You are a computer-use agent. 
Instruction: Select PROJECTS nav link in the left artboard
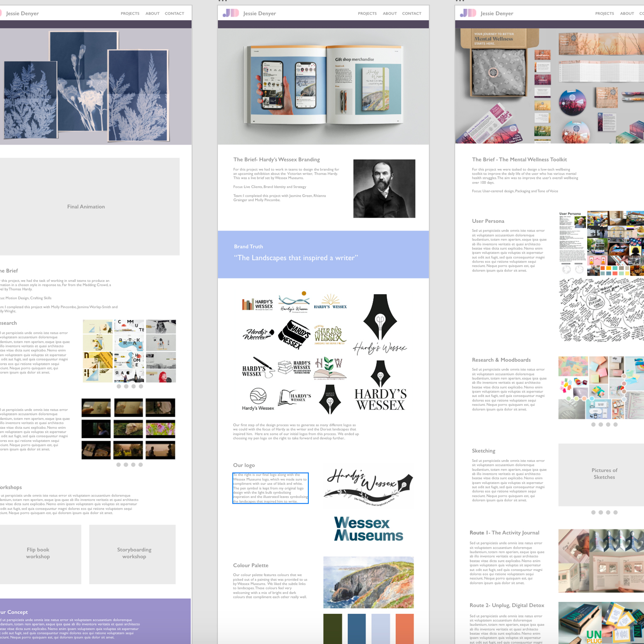(x=130, y=14)
